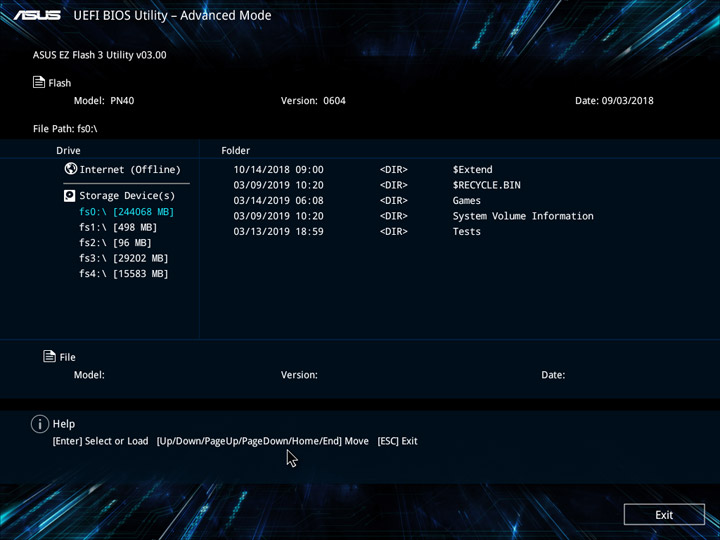
Task: Click the File section Date: label
Action: [553, 375]
